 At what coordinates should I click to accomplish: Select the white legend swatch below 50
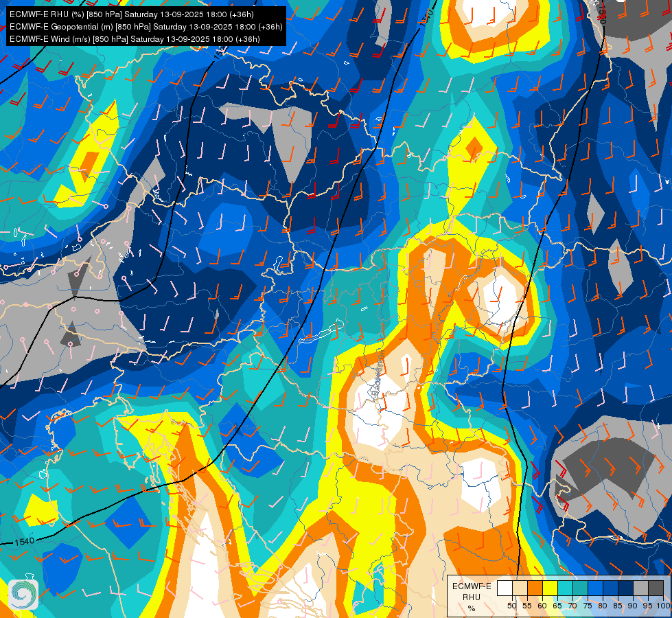[x=505, y=588]
